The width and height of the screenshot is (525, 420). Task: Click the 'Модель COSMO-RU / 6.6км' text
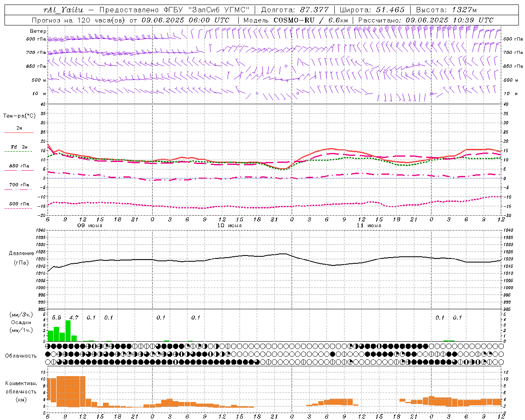295,20
